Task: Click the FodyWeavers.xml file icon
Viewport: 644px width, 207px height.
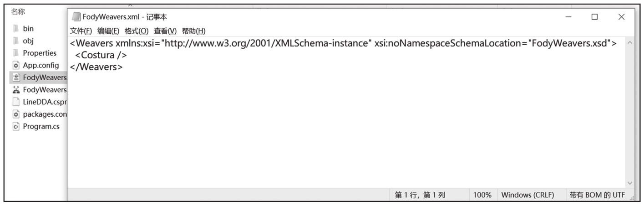Action: coord(16,78)
